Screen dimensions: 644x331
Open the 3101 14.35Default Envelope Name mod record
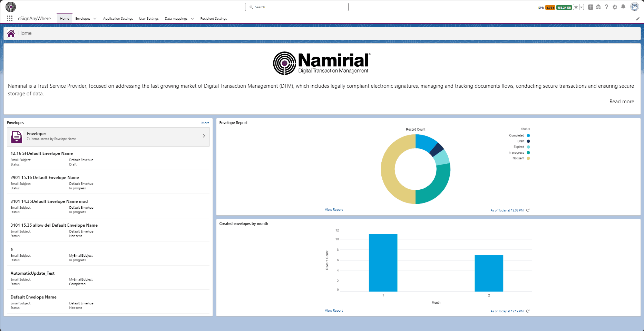(x=49, y=201)
